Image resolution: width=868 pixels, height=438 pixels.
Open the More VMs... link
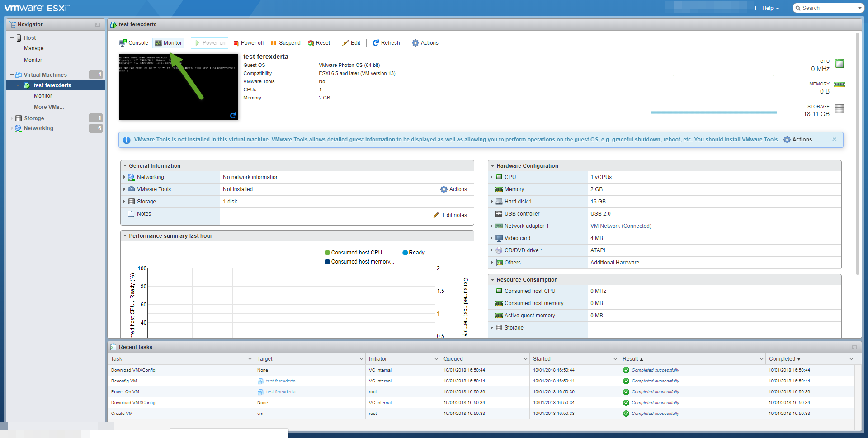48,107
